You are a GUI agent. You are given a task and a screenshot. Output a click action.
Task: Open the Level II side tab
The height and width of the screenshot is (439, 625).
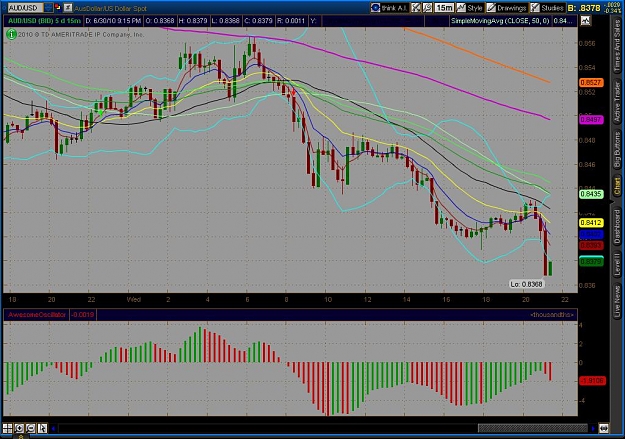pyautogui.click(x=617, y=264)
